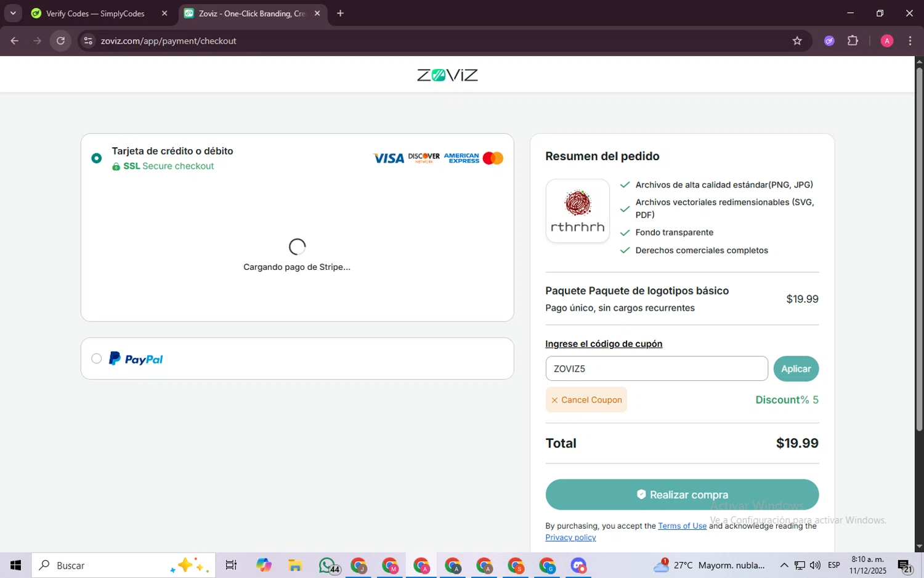
Task: Click the ESP language indicator
Action: 834,565
